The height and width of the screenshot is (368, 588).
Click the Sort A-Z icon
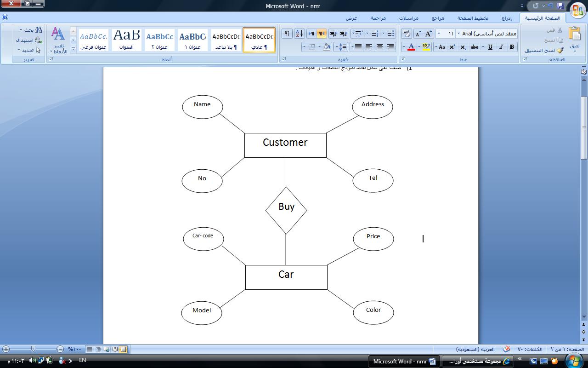(x=299, y=34)
